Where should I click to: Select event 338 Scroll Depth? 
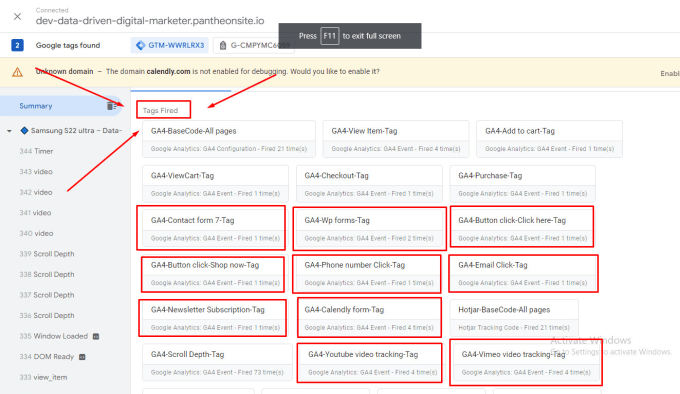(47, 274)
